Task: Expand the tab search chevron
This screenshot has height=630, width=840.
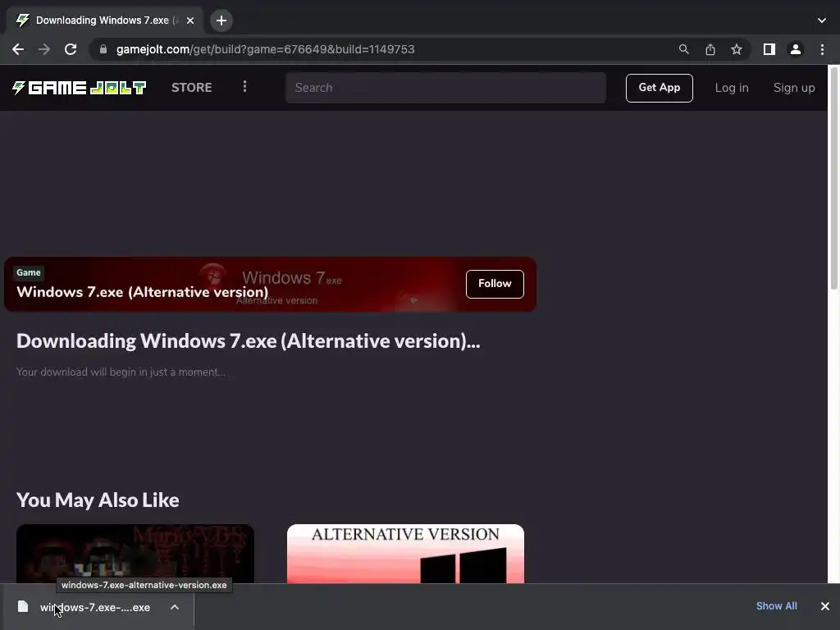Action: click(x=822, y=21)
